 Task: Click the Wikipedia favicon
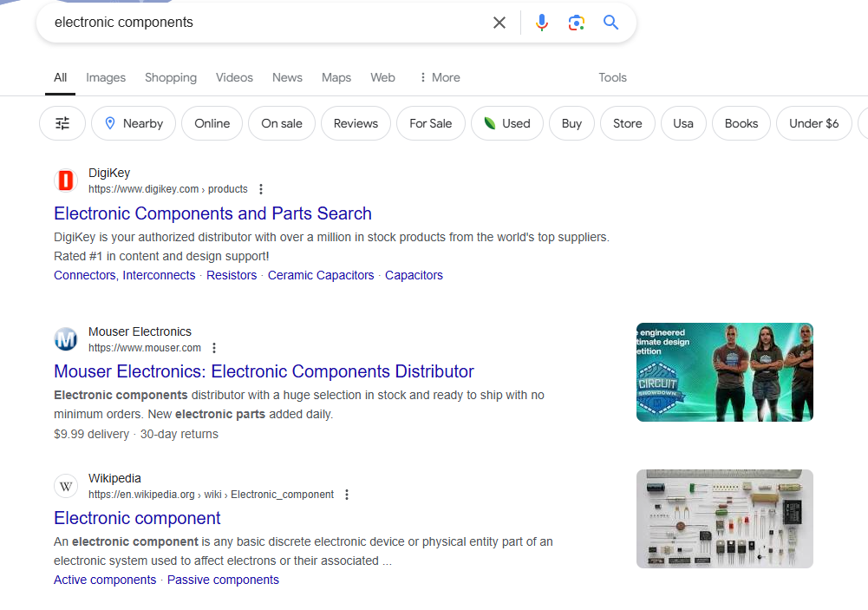point(66,486)
